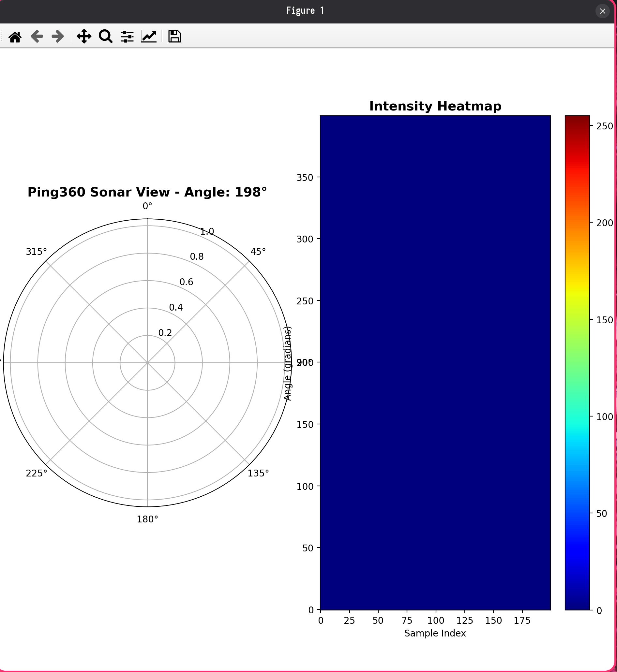The width and height of the screenshot is (617, 672).
Task: Click the 0.8 radial tick label
Action: pos(197,256)
